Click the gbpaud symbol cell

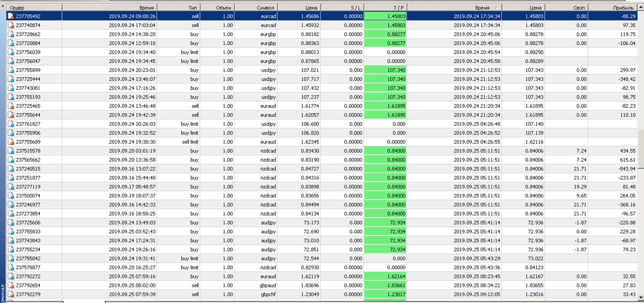256,285
